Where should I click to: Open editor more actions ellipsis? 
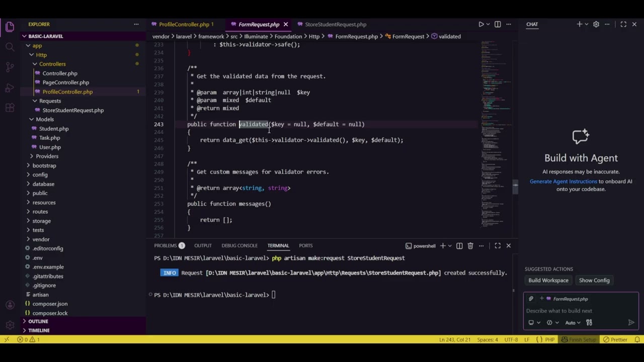(509, 24)
